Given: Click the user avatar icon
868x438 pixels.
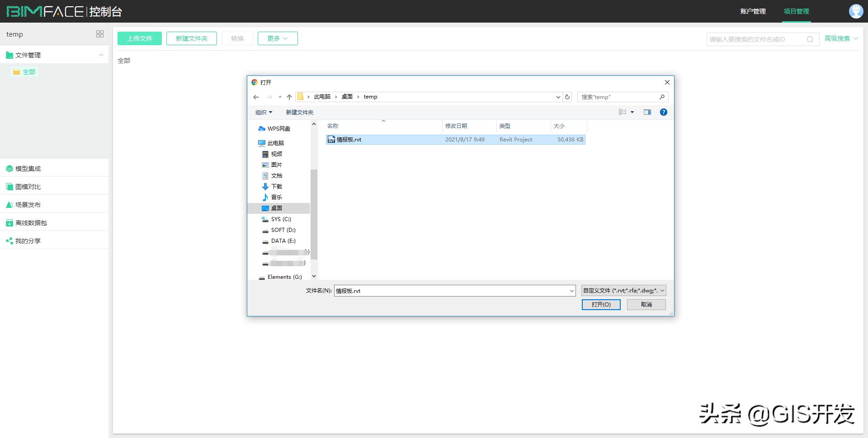Looking at the screenshot, I should [856, 11].
